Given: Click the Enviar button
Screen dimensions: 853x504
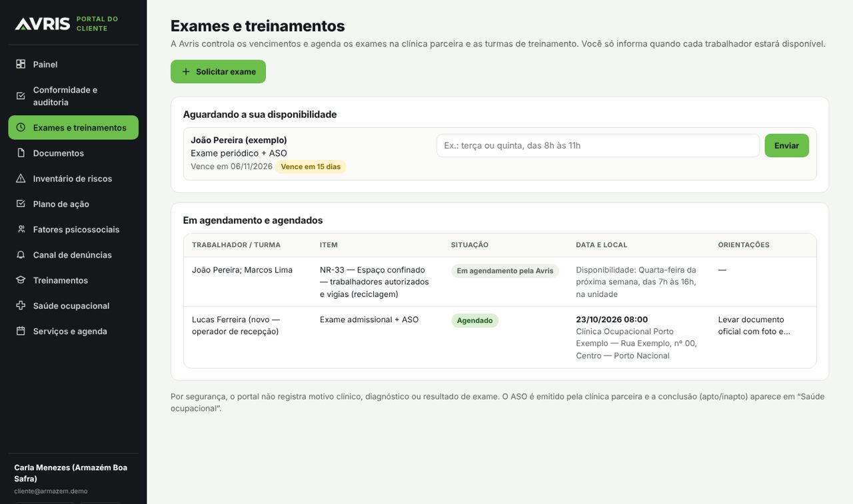Looking at the screenshot, I should tap(786, 146).
